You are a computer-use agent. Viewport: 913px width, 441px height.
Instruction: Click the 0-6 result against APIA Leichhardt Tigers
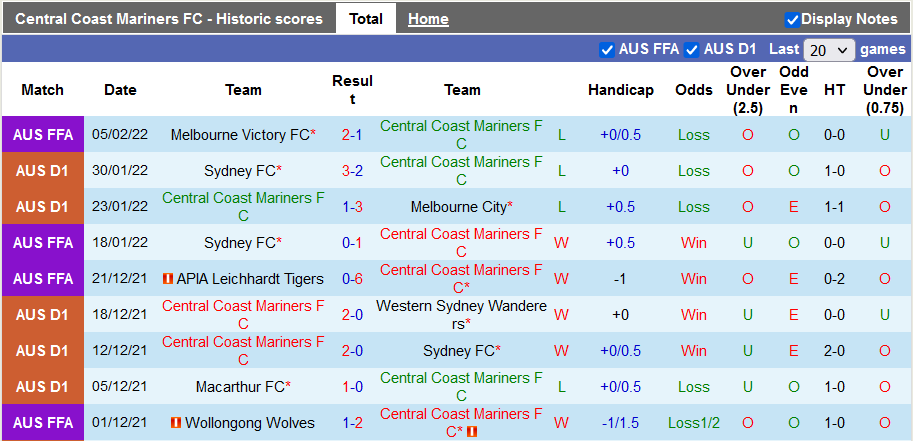point(352,279)
